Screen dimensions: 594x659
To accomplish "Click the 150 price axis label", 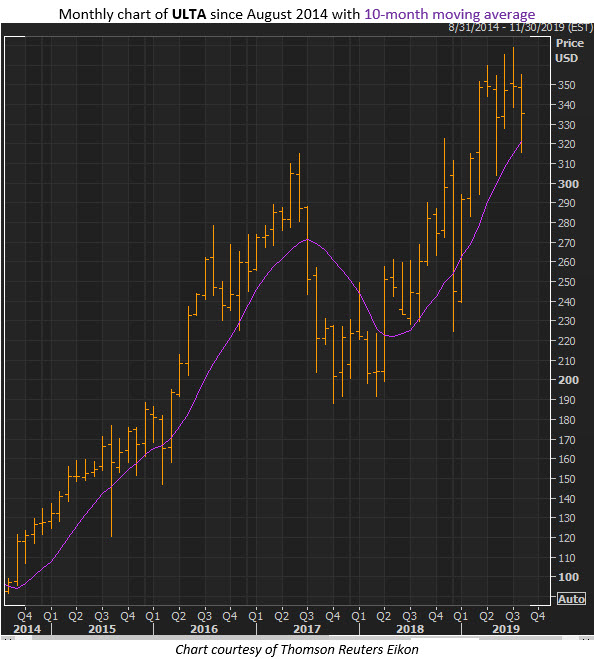I will [566, 479].
